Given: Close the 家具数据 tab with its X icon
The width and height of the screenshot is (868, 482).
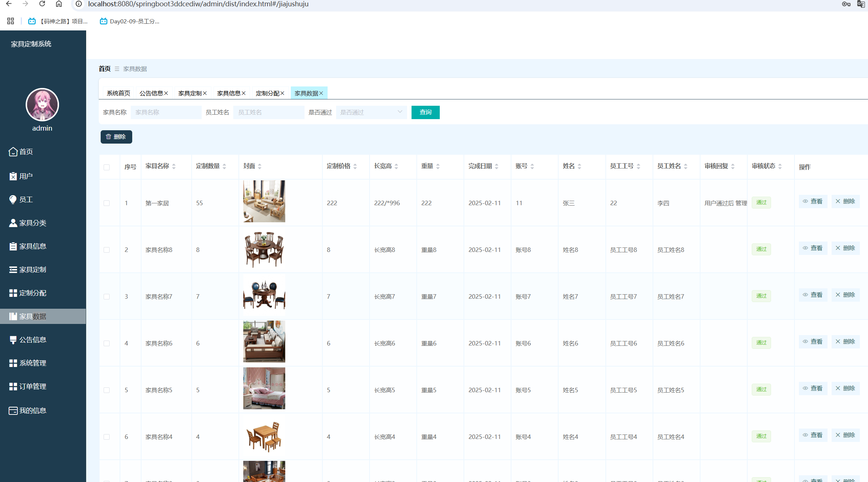Looking at the screenshot, I should pos(321,93).
